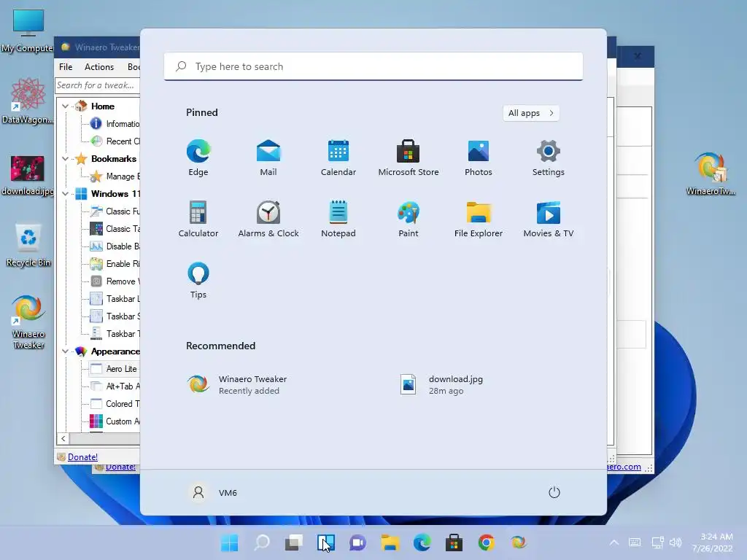Select Information item in Winaero tree
The height and width of the screenshot is (560, 747).
point(115,124)
